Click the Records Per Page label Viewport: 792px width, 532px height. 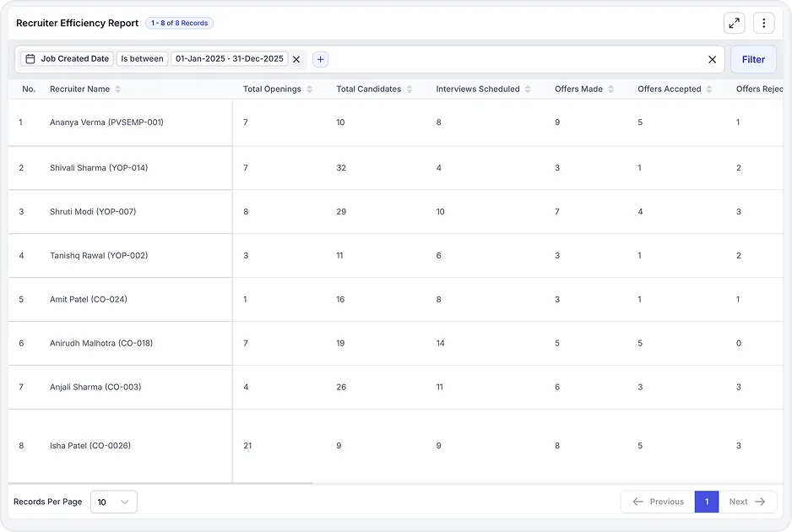(x=48, y=502)
